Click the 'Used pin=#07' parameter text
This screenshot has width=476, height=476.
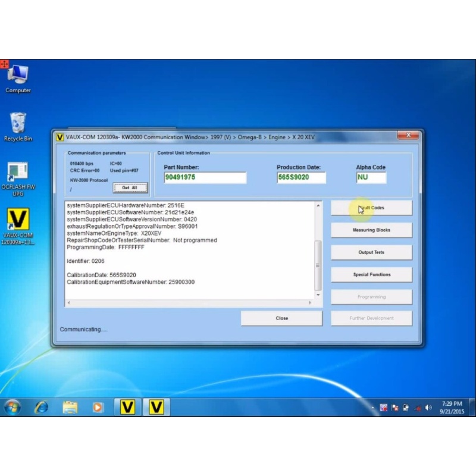point(124,171)
